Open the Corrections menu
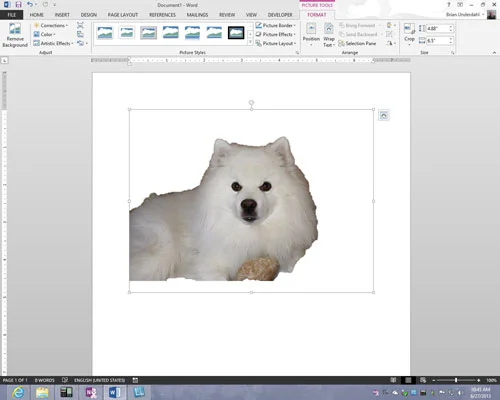The height and width of the screenshot is (400, 500). tap(51, 25)
